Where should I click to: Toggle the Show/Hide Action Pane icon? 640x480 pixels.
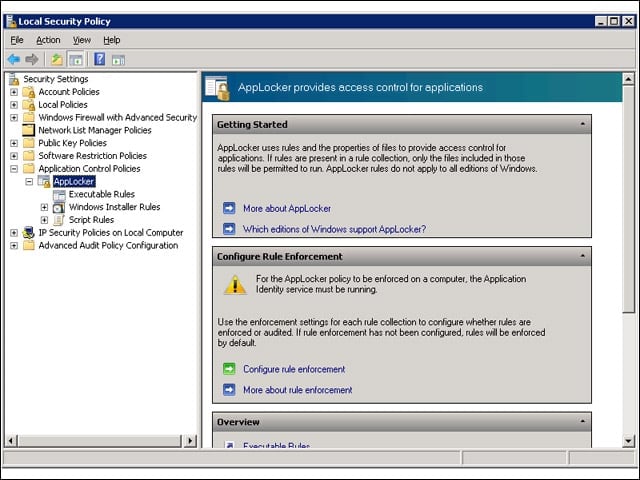click(118, 60)
